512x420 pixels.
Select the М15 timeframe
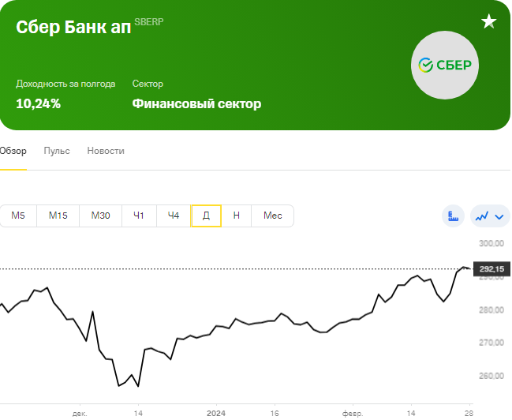58,216
